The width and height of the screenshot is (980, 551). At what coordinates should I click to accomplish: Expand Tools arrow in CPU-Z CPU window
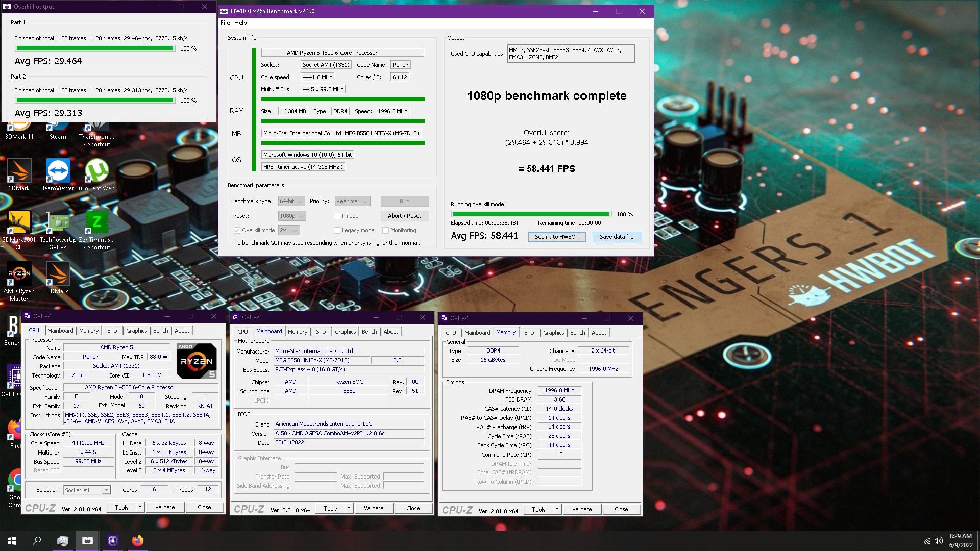click(x=140, y=507)
